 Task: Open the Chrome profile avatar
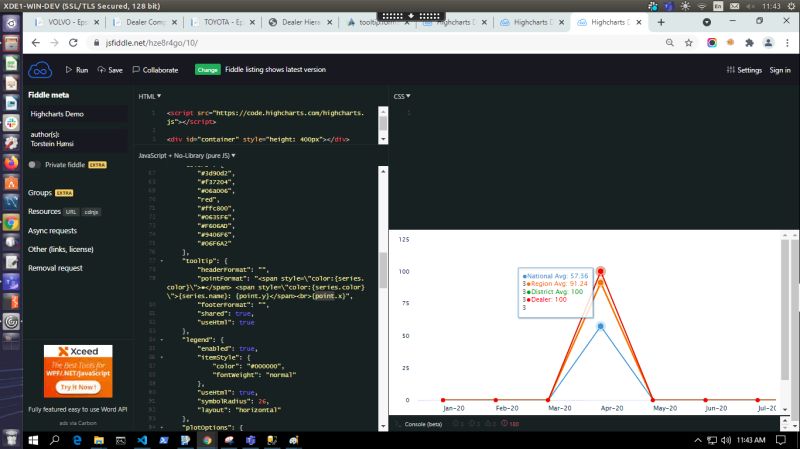tap(768, 43)
